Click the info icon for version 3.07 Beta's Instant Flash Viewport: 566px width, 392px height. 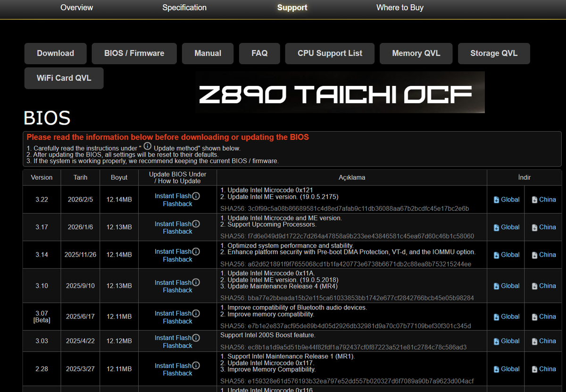[x=196, y=313]
